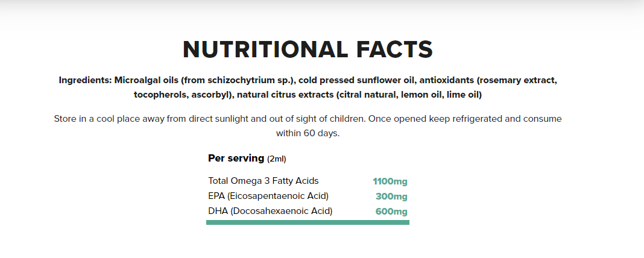Click 'natural citrus extracts' text
The width and height of the screenshot is (644, 258).
click(x=285, y=95)
